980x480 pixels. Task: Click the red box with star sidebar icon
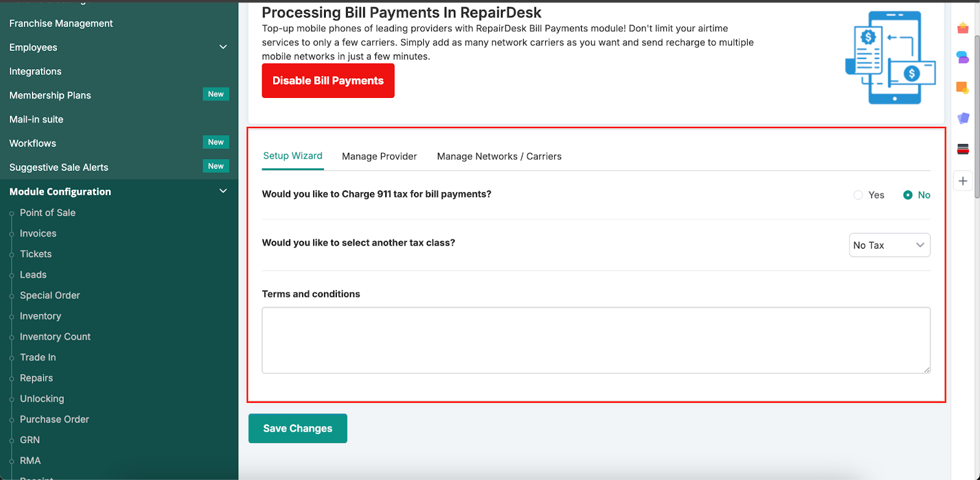click(x=963, y=28)
